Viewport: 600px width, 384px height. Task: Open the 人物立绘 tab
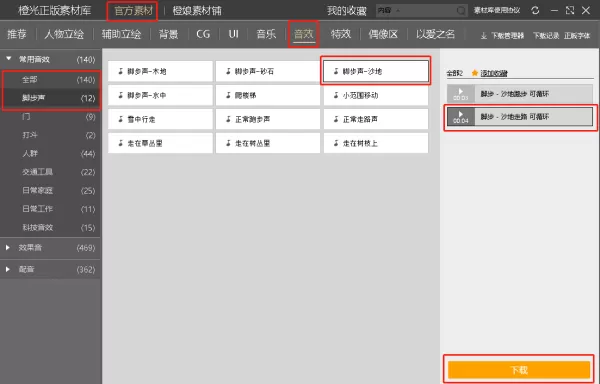tap(64, 34)
